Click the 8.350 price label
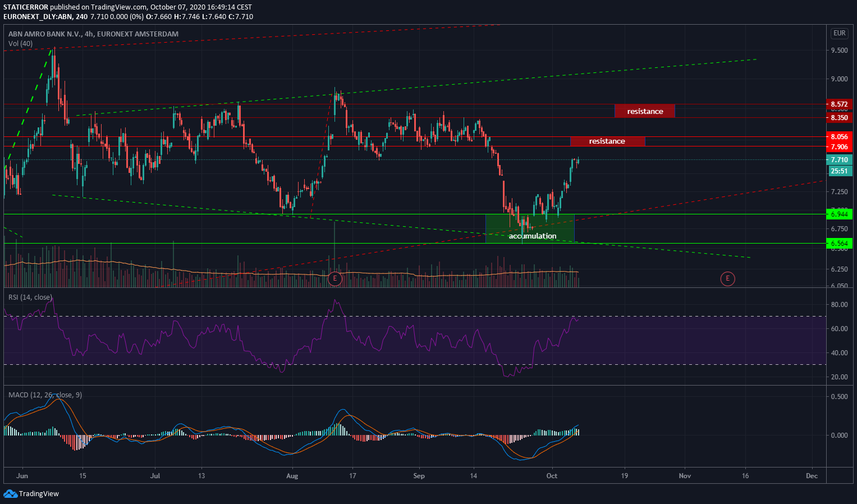 point(840,118)
